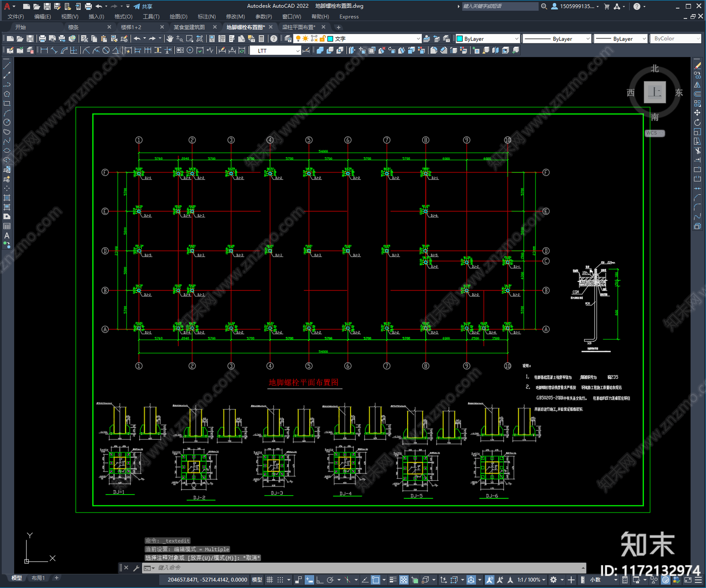Click the new drawing tab plus button

(338, 27)
